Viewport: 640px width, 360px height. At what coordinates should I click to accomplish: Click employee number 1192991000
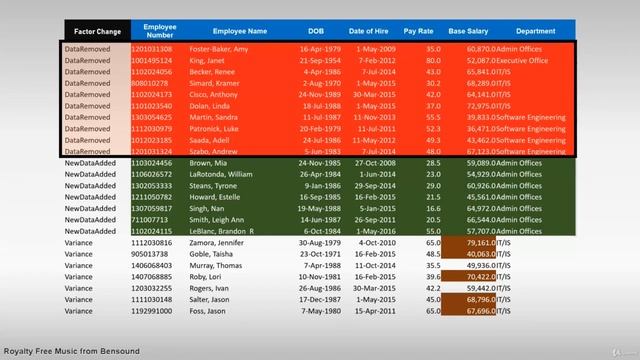[x=151, y=311]
